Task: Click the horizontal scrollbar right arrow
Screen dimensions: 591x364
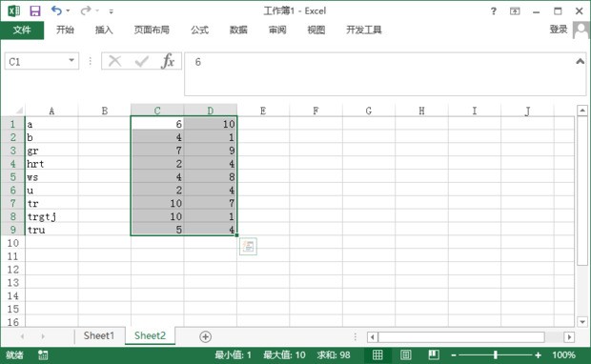Action: point(569,337)
